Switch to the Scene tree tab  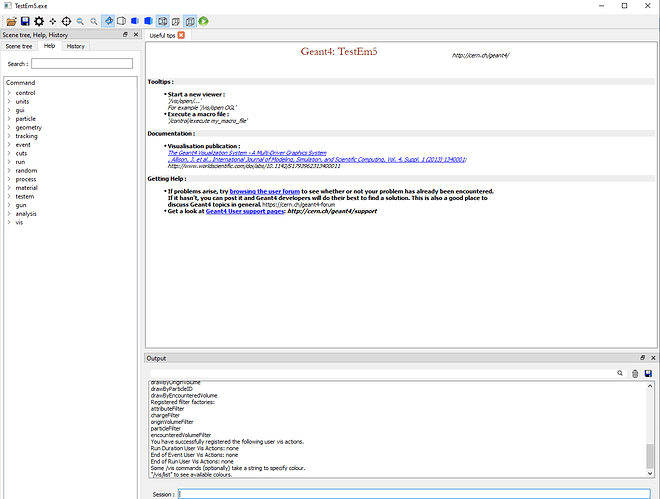coord(19,46)
